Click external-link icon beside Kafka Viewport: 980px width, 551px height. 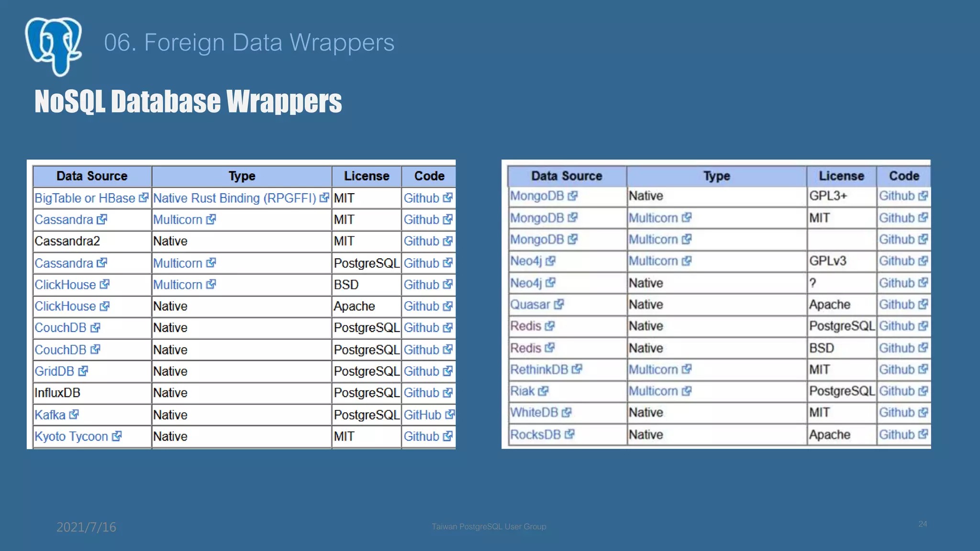[x=74, y=414]
